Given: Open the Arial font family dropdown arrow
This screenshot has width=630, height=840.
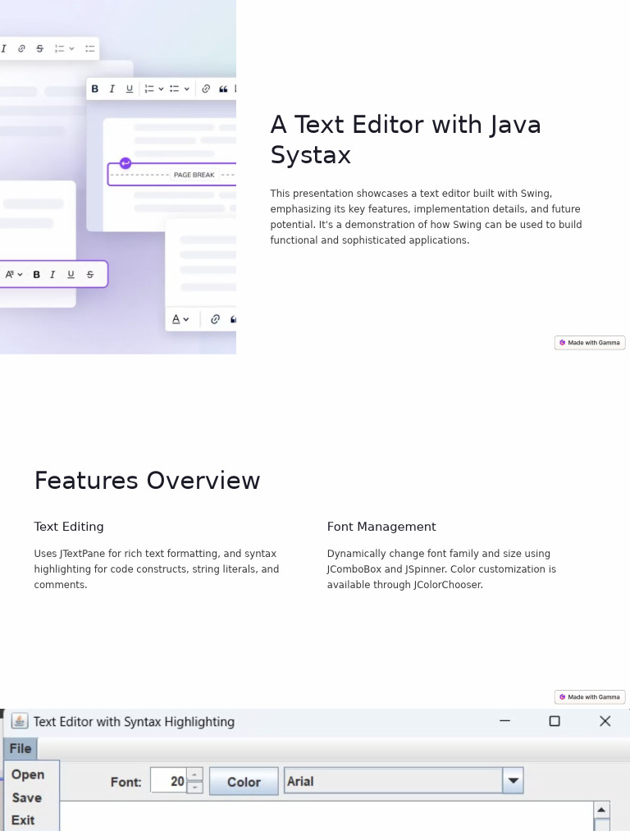Looking at the screenshot, I should pos(513,781).
